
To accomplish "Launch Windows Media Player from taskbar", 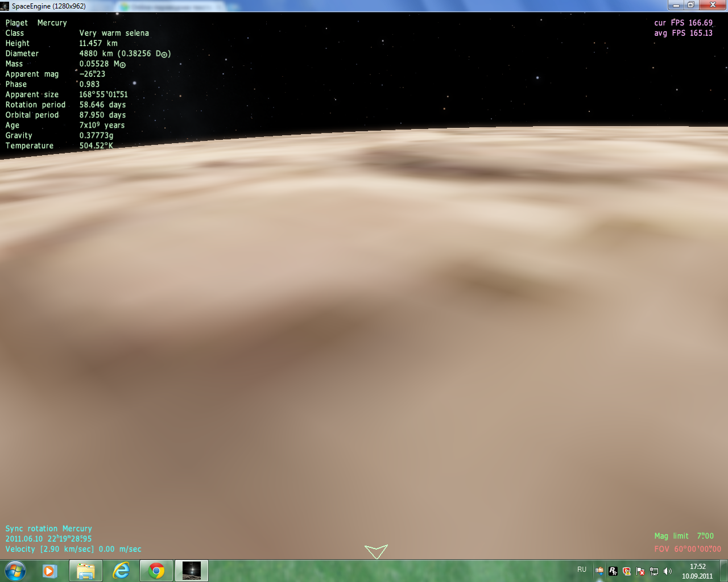I will click(x=51, y=571).
